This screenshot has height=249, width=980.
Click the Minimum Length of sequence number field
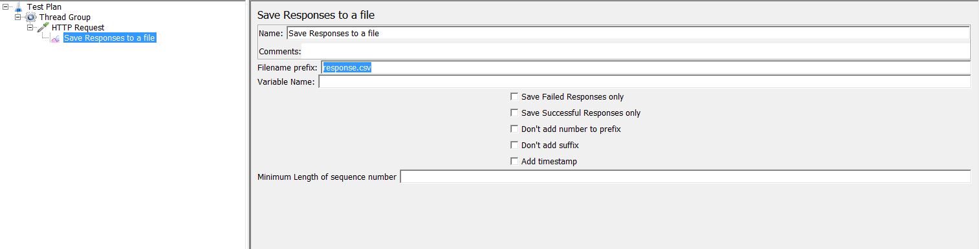tap(685, 177)
